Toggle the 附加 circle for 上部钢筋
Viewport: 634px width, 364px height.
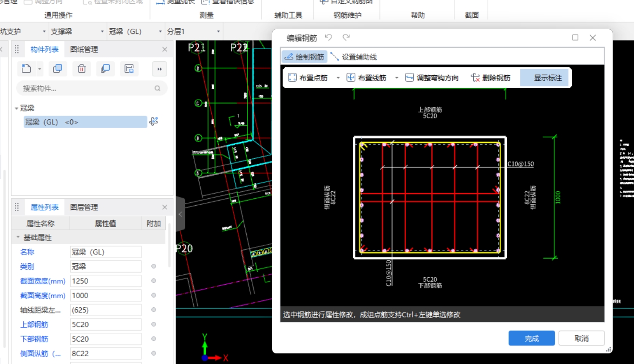point(154,325)
